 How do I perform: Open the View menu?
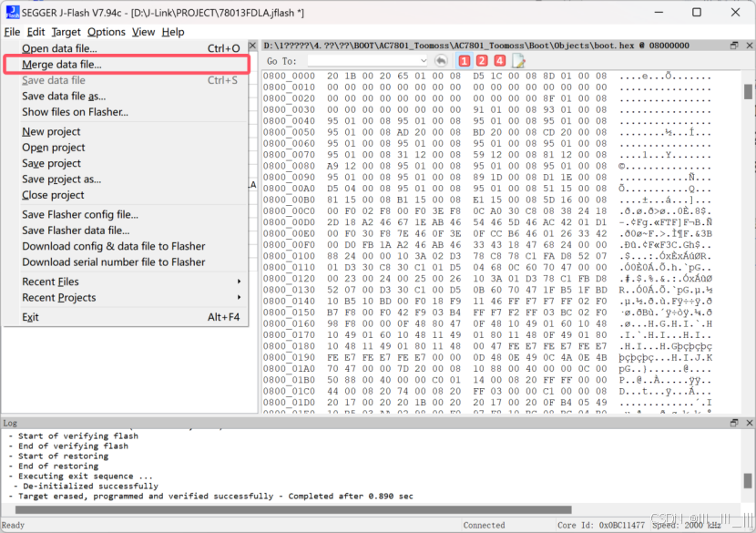[143, 32]
